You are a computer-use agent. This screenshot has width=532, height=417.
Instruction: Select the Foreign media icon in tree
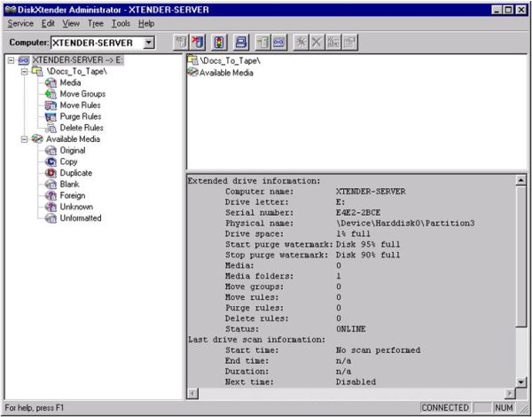pos(51,195)
